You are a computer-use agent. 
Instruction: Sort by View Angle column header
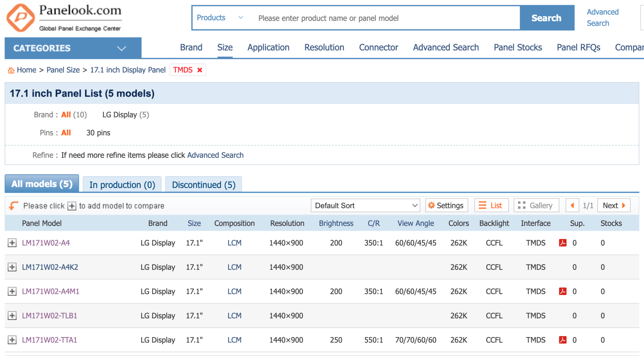pyautogui.click(x=415, y=223)
